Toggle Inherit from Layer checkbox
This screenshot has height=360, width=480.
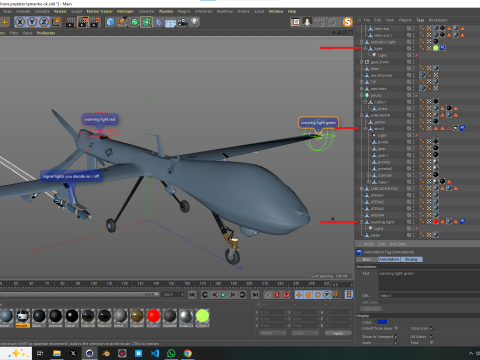[x=396, y=328]
